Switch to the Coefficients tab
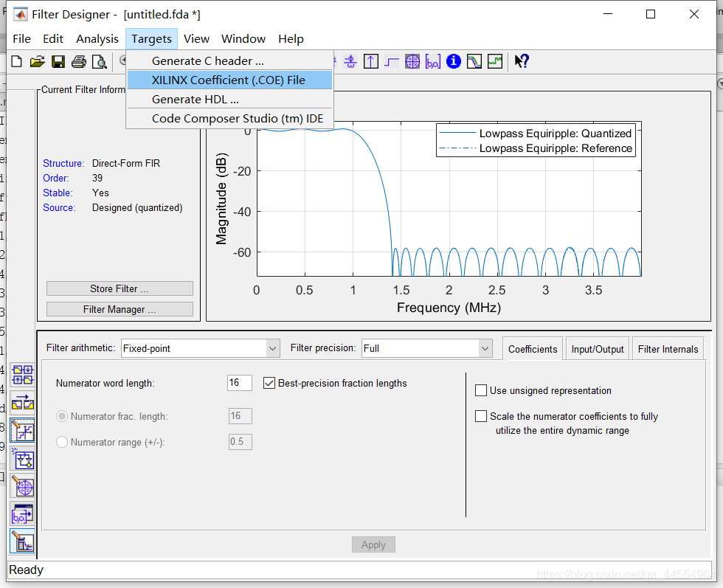Screen dimensions: 723x588 point(533,349)
